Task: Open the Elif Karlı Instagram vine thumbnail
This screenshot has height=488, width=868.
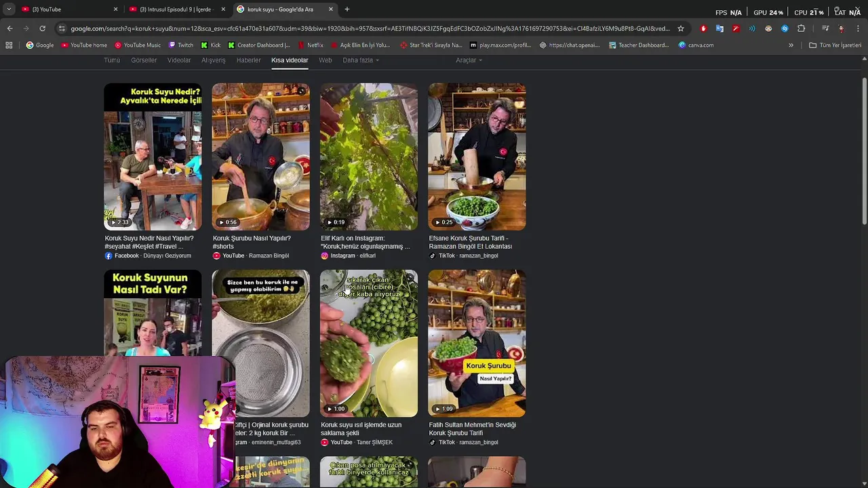Action: click(369, 157)
